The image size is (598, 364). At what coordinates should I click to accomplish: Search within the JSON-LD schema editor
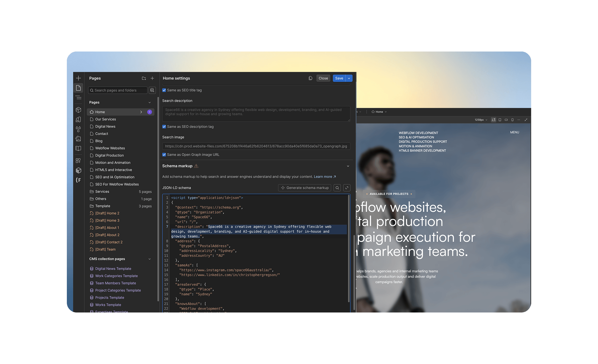337,188
